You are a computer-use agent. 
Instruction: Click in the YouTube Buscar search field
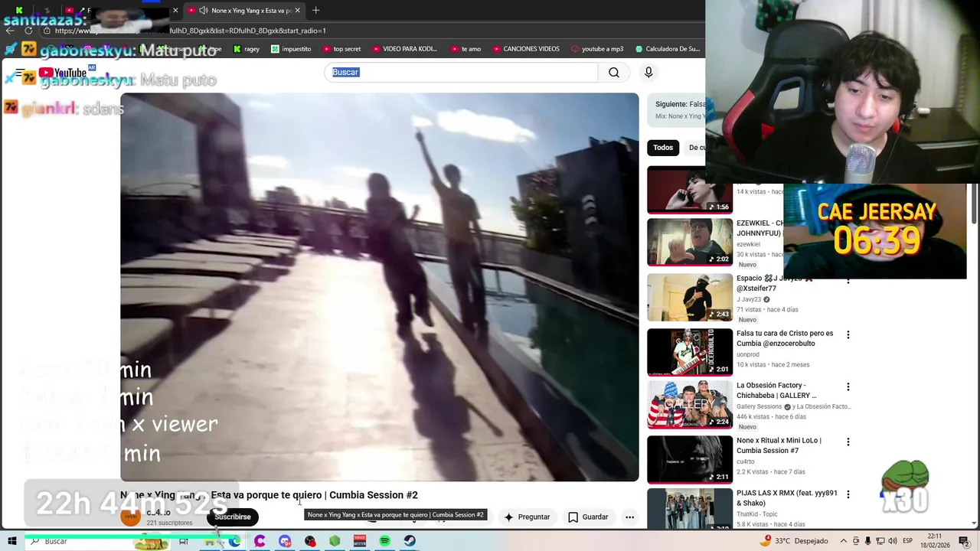tap(461, 72)
